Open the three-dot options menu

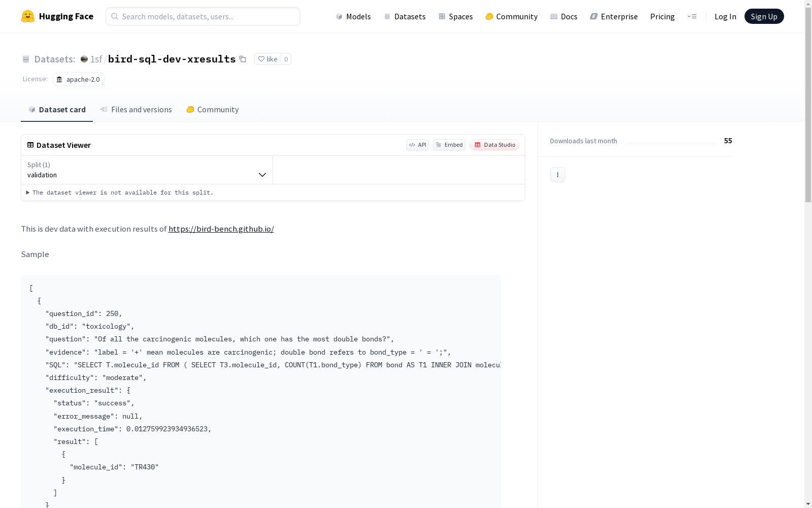[x=558, y=175]
